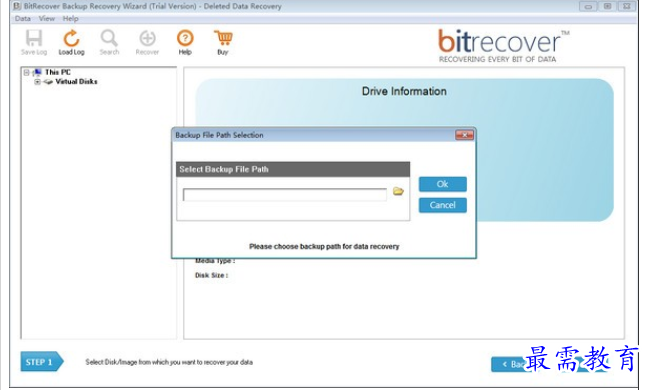Click the Select Backup File Path header
This screenshot has width=647, height=390.
click(293, 169)
